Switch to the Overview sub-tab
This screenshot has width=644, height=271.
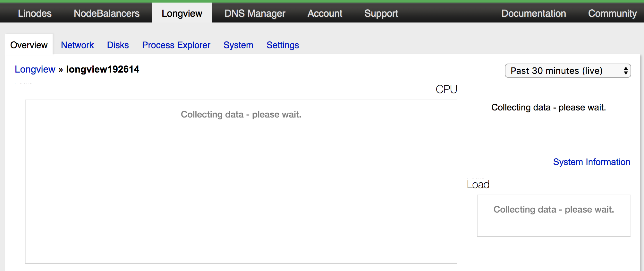tap(29, 45)
